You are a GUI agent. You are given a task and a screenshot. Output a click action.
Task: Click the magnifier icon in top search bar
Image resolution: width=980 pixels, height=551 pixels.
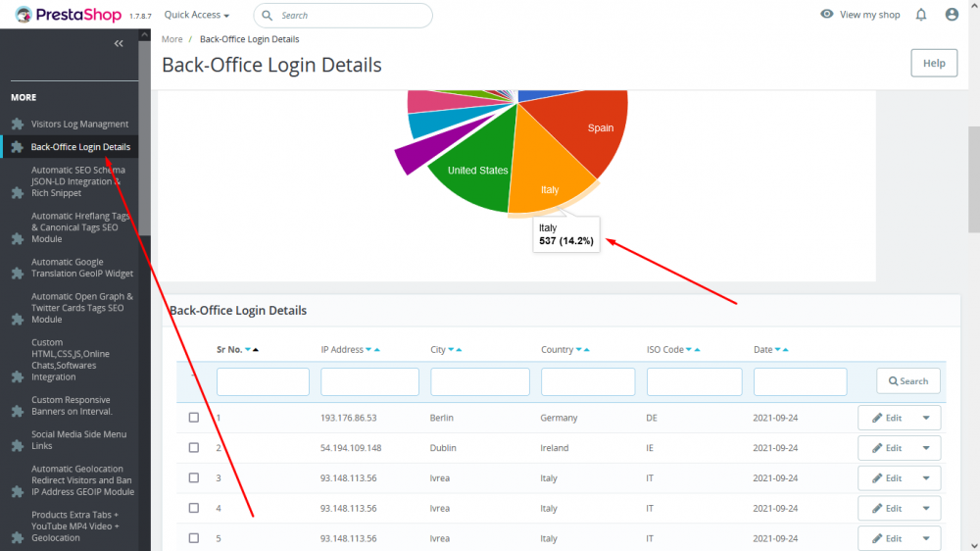pos(267,15)
